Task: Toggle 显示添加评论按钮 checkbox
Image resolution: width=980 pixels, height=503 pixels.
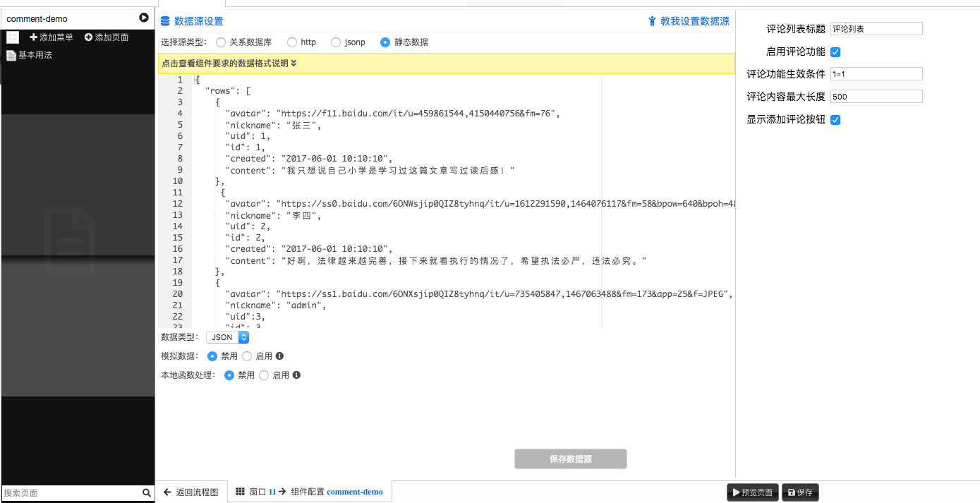Action: 835,120
